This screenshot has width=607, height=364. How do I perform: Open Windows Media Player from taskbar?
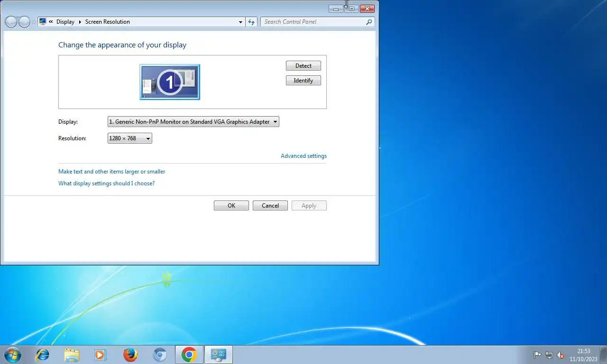pyautogui.click(x=101, y=355)
